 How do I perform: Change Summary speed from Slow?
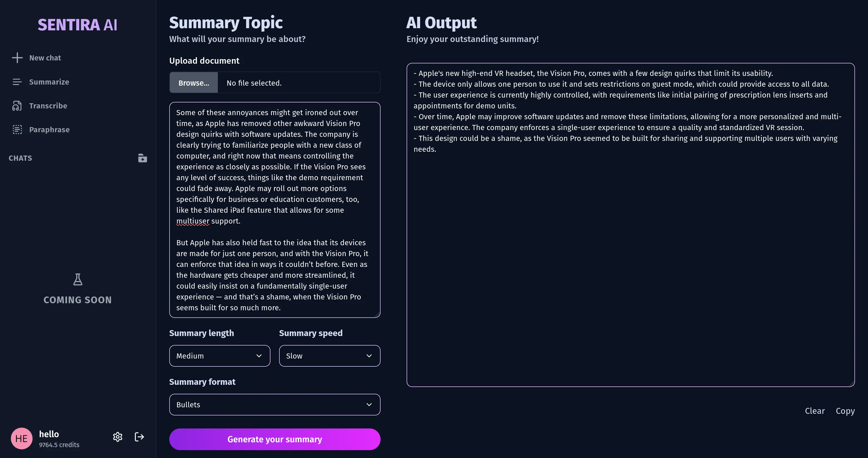(x=329, y=356)
